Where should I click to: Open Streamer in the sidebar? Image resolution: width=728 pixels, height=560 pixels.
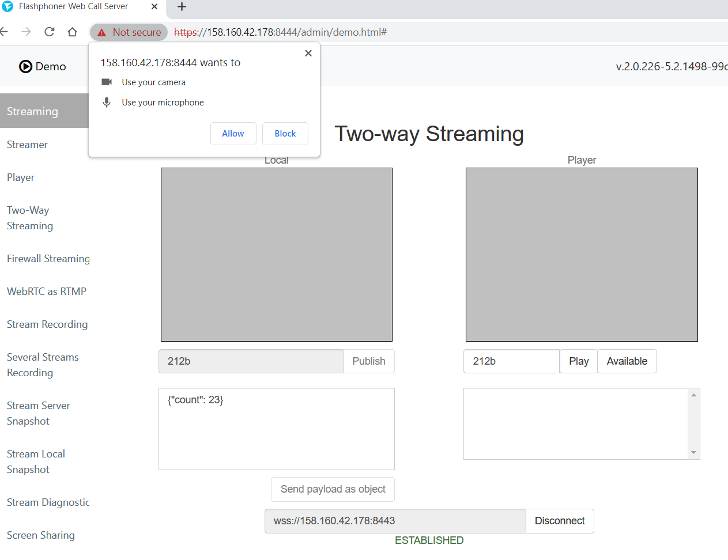tap(27, 145)
